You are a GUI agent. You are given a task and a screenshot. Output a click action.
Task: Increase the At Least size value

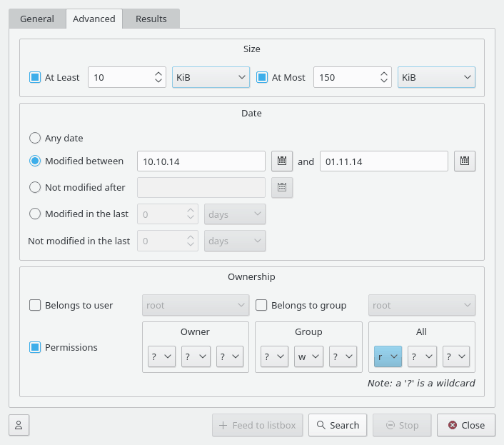coord(158,73)
